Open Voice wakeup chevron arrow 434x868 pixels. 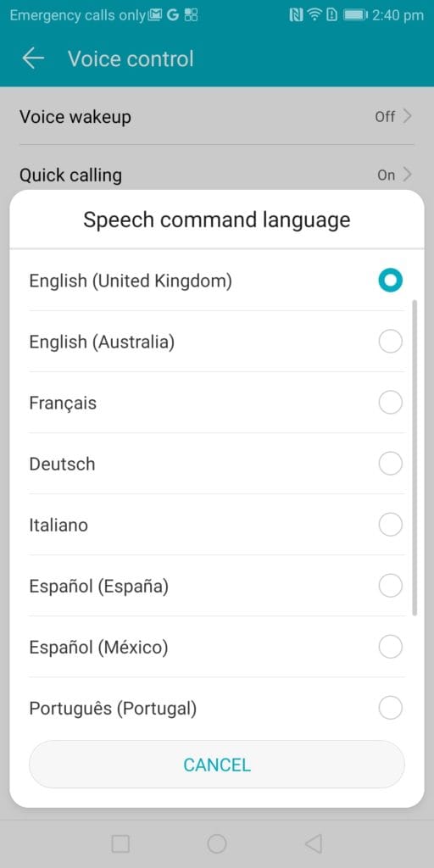coord(408,116)
